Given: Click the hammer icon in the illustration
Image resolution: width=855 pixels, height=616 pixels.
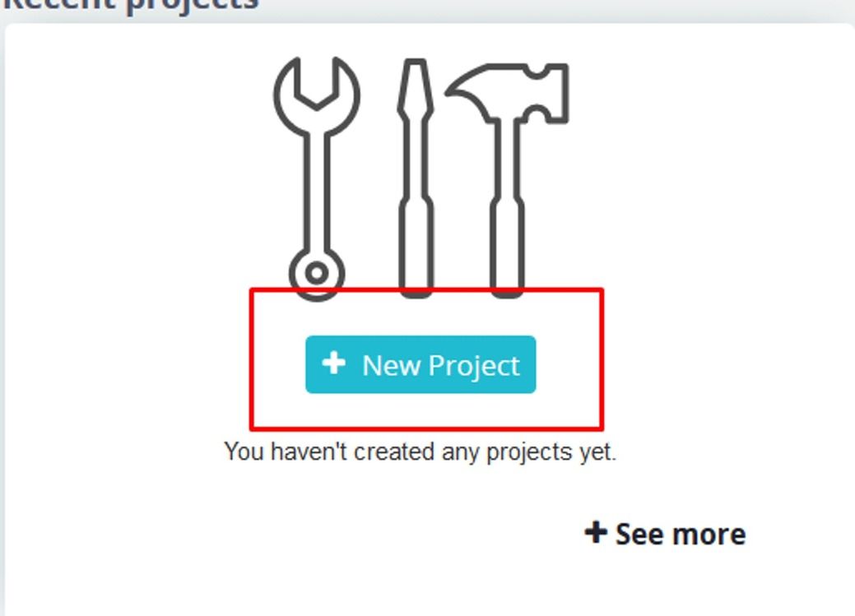Looking at the screenshot, I should 507,180.
